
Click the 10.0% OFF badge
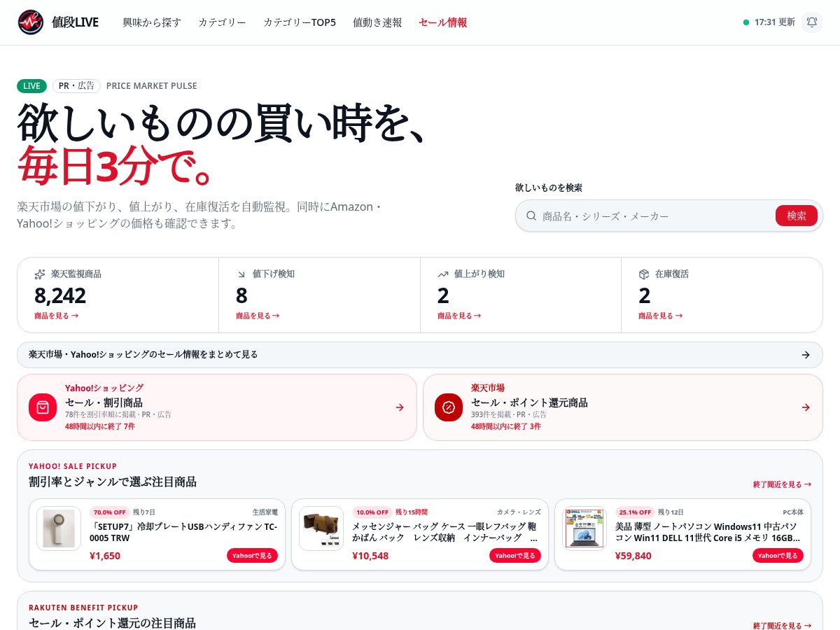tap(372, 512)
